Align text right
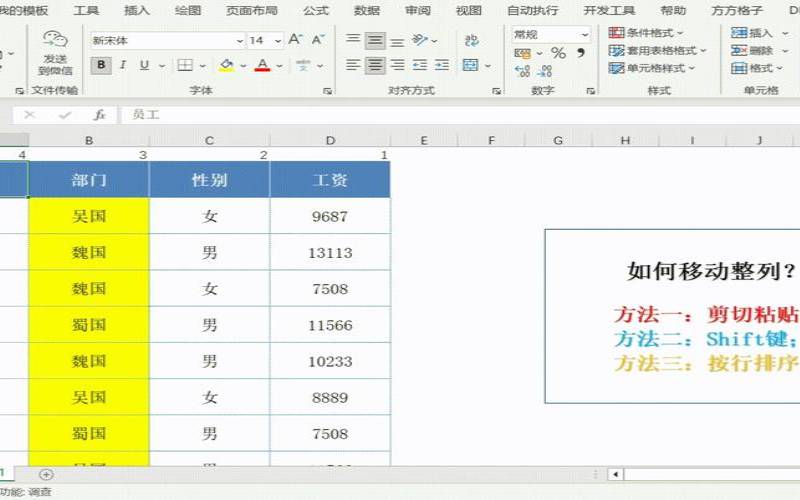 (397, 65)
